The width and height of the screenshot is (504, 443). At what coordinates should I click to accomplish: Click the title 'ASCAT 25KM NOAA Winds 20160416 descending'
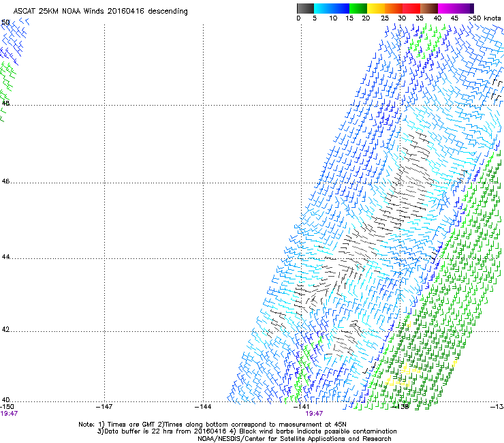click(101, 11)
